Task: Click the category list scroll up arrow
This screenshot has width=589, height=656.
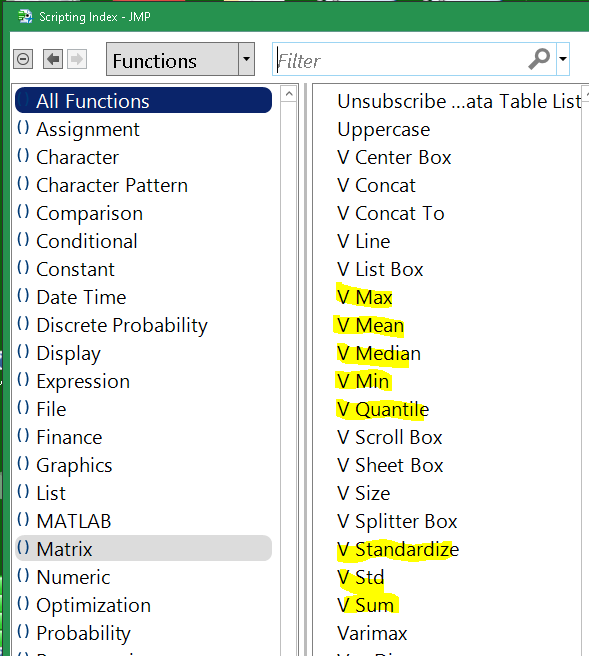Action: 289,94
